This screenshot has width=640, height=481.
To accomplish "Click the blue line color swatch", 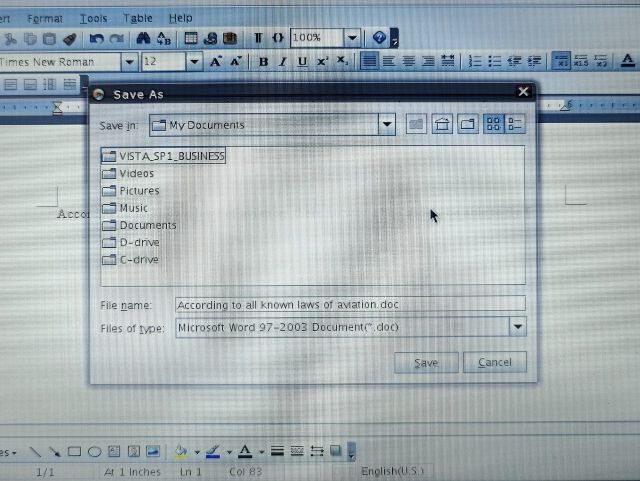I will [213, 452].
